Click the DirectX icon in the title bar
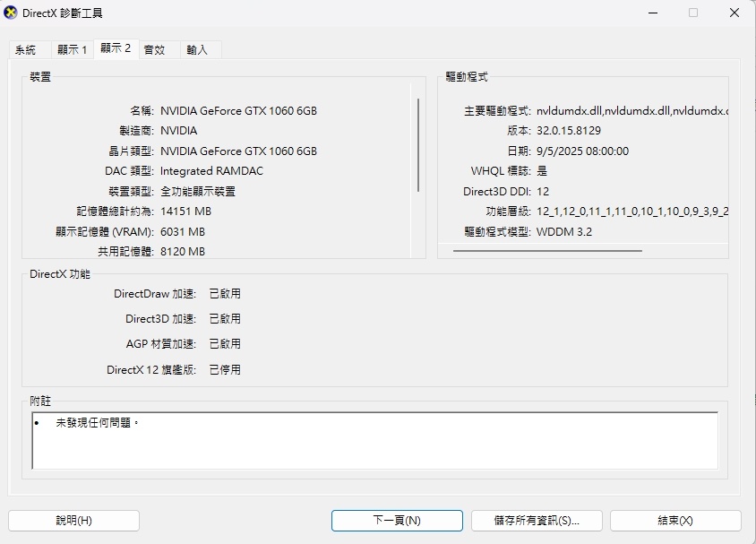Screen dimensions: 756x544 [11, 13]
